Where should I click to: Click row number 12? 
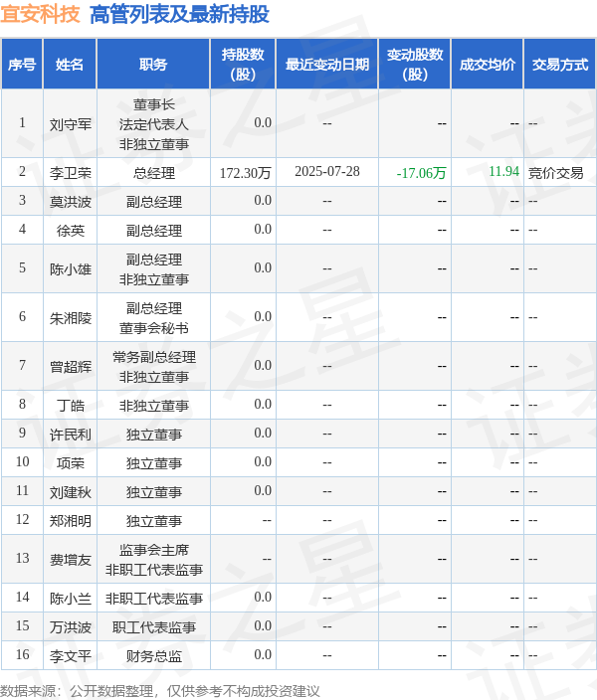pyautogui.click(x=22, y=519)
